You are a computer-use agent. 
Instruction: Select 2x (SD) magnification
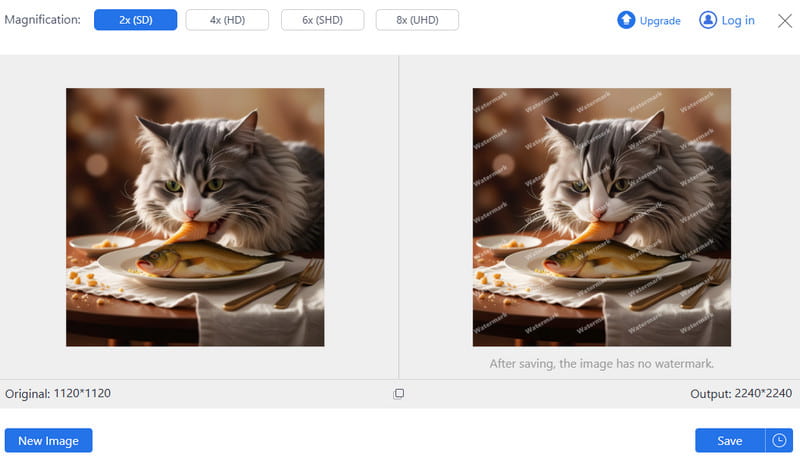click(135, 20)
